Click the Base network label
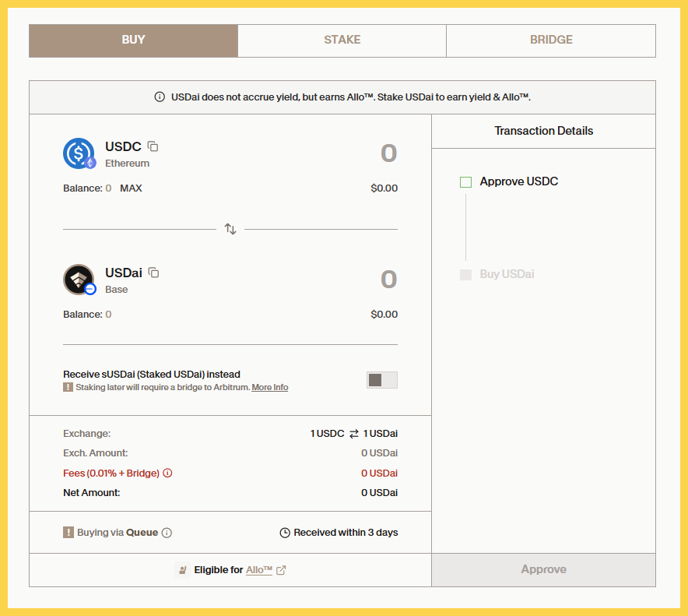This screenshot has width=688, height=616. pyautogui.click(x=117, y=290)
